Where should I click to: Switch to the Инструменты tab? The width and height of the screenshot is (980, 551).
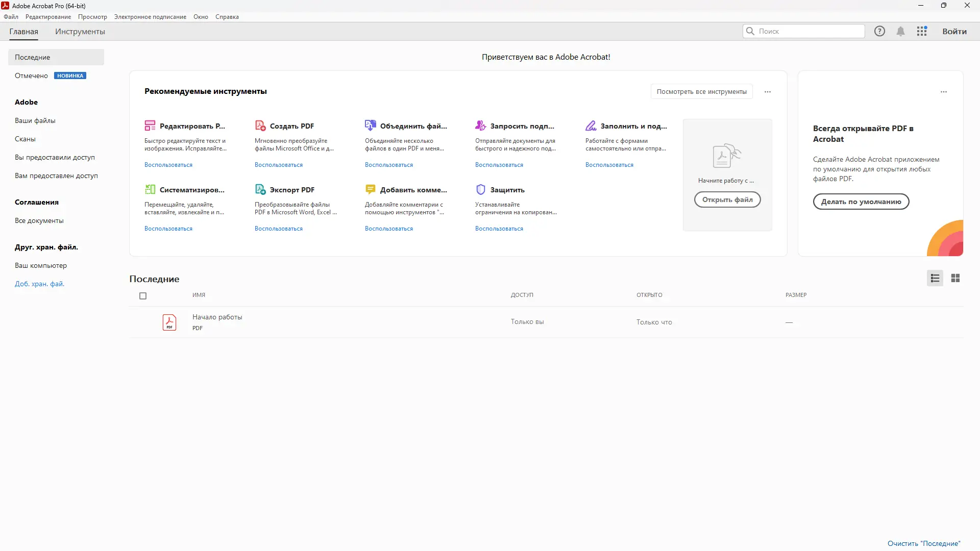[x=80, y=32]
